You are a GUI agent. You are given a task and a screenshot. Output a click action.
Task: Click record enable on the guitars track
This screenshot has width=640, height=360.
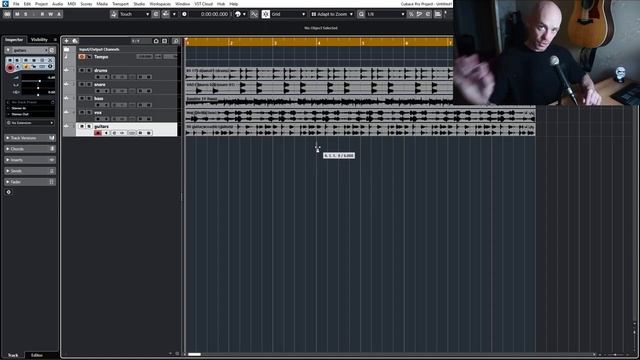coord(98,133)
